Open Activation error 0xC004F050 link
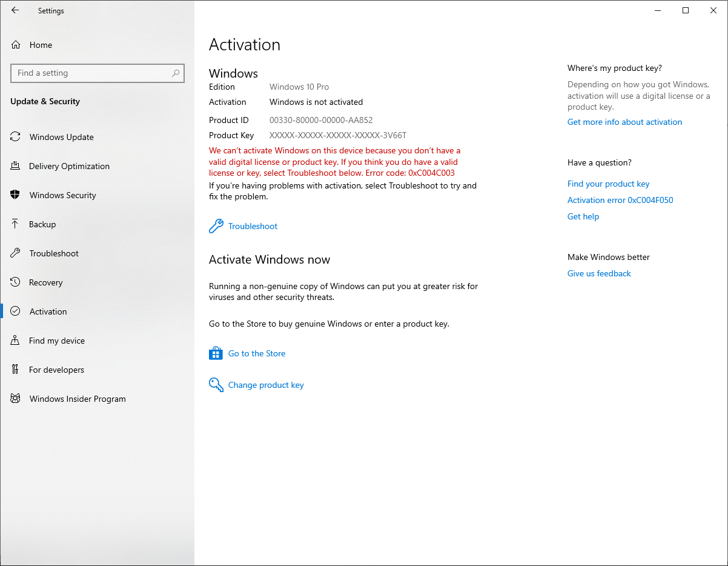 [x=620, y=200]
